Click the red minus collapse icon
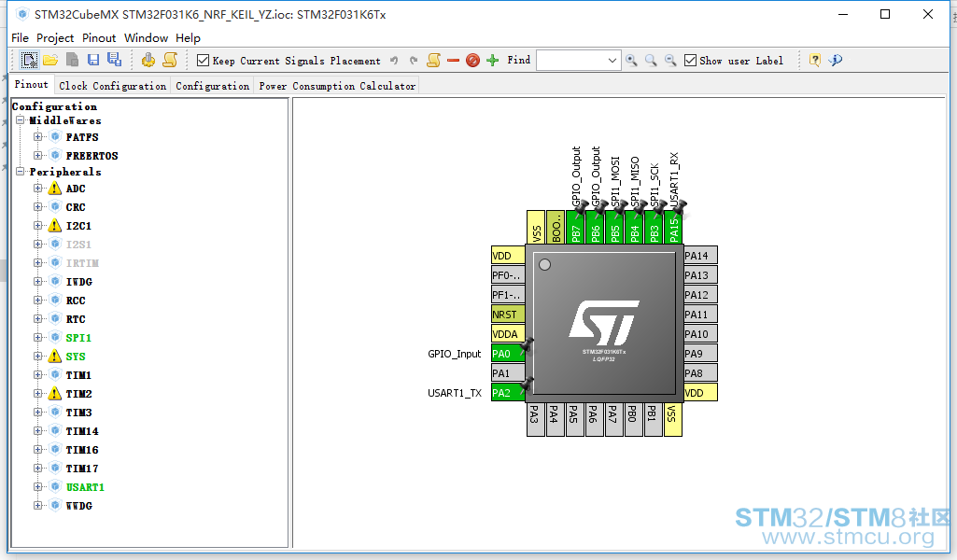The image size is (957, 560). pos(453,61)
